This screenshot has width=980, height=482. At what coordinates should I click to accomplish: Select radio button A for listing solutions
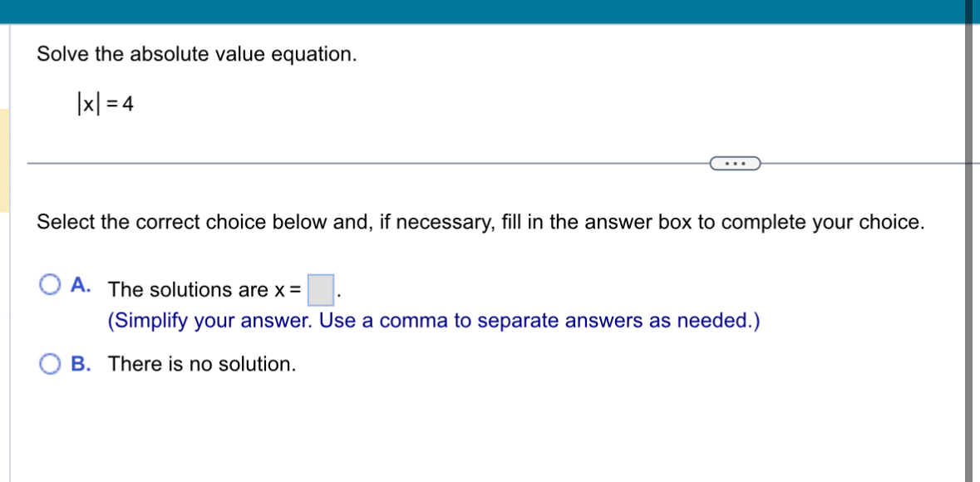[x=49, y=284]
